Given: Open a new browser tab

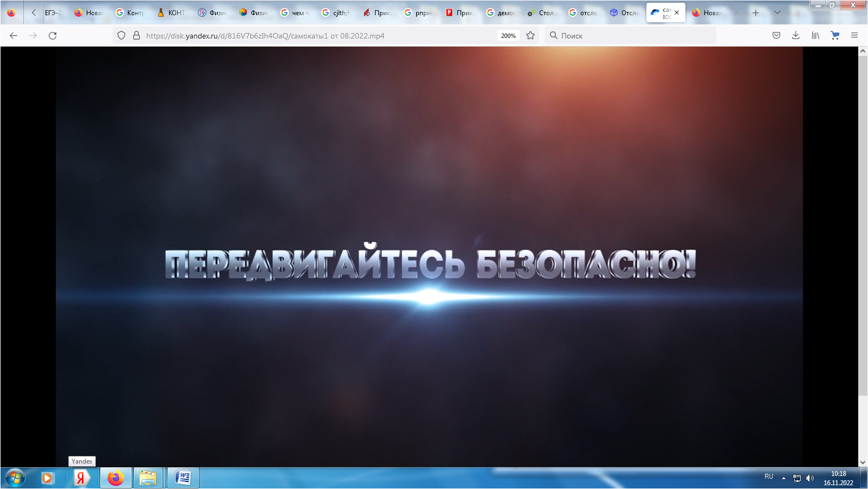Looking at the screenshot, I should tap(756, 12).
